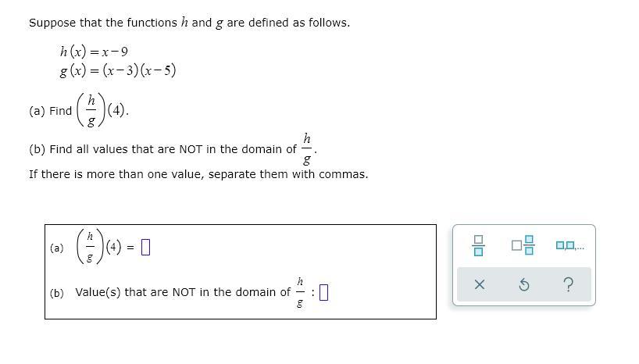The width and height of the screenshot is (639, 364).
Task: Click the 'separate them with commas' instruction
Action: click(288, 174)
